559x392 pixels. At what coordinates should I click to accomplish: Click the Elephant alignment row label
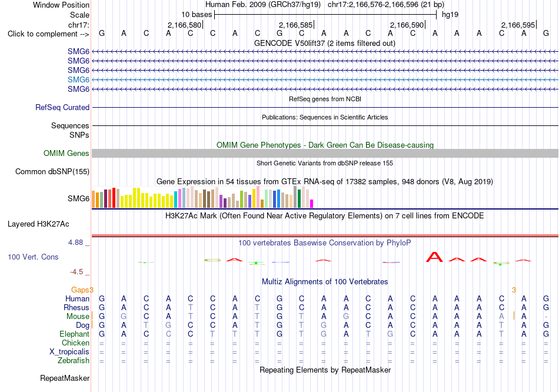pos(74,334)
